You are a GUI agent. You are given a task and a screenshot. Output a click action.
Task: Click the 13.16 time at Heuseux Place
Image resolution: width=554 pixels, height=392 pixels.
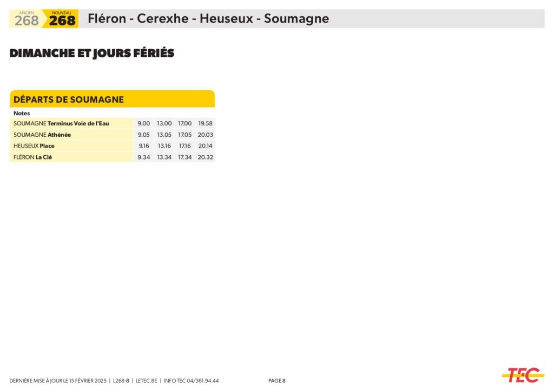[164, 146]
